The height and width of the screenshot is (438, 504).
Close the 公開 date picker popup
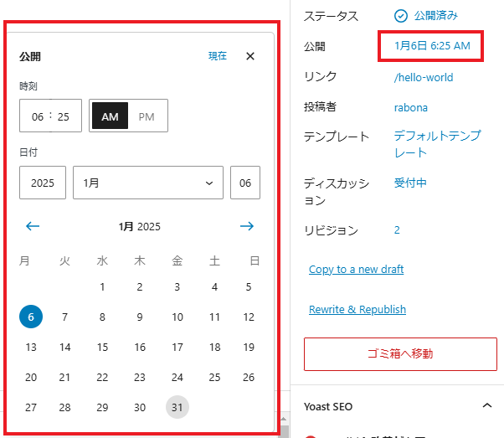coord(249,56)
